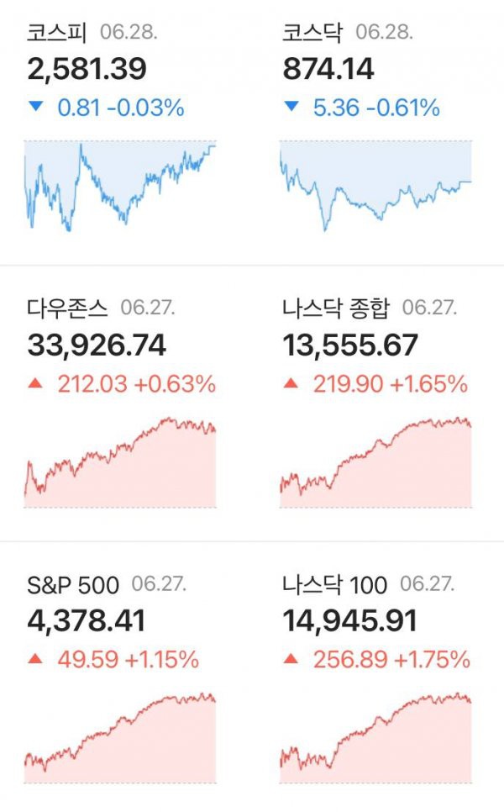Click the red up arrow under S&P 500
The image size is (504, 812).
[35, 659]
